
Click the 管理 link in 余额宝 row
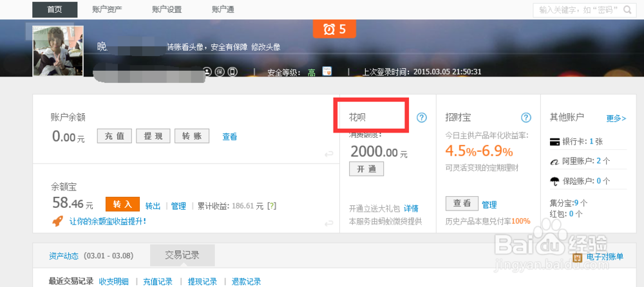click(x=178, y=206)
